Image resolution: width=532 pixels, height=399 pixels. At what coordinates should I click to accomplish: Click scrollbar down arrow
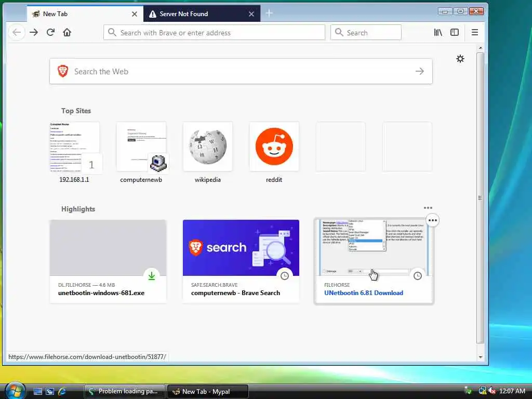(480, 357)
